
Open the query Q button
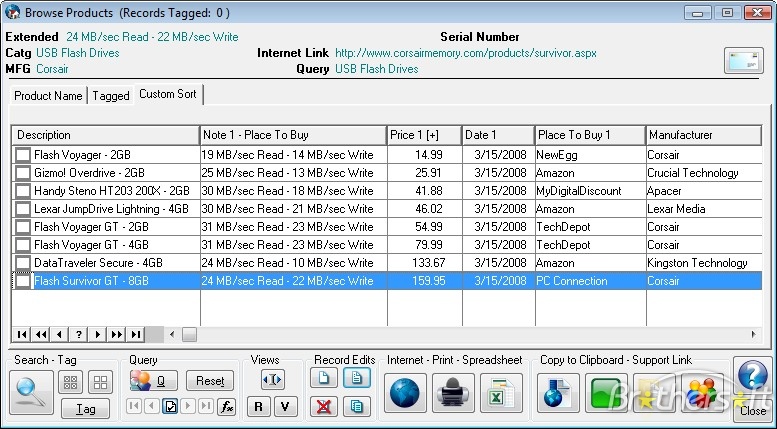153,380
